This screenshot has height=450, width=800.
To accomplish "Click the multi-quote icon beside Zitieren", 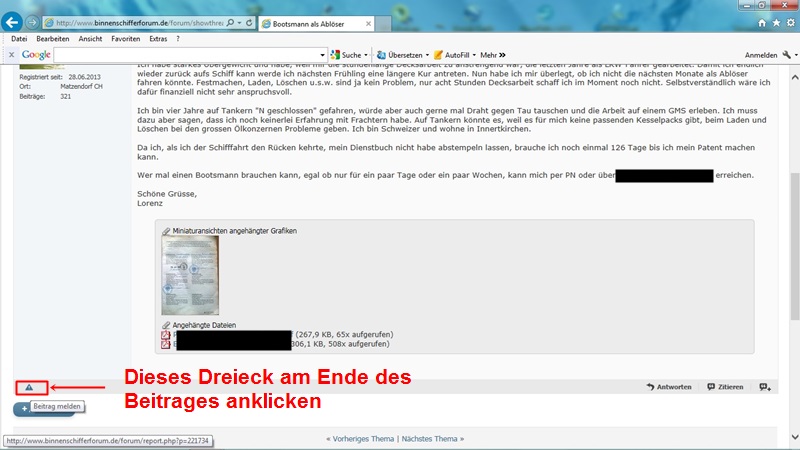I will tap(764, 387).
